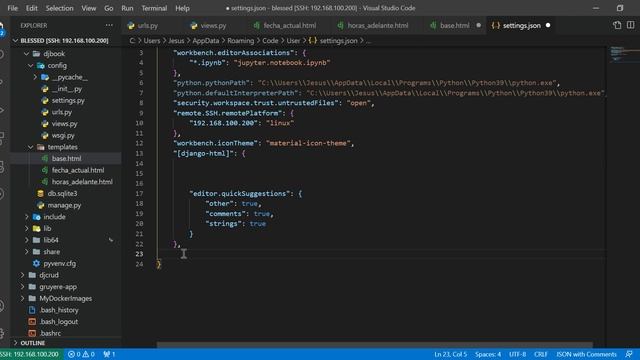Click the Open Settings UI editor icon
The height and width of the screenshot is (360, 640).
[x=617, y=25]
